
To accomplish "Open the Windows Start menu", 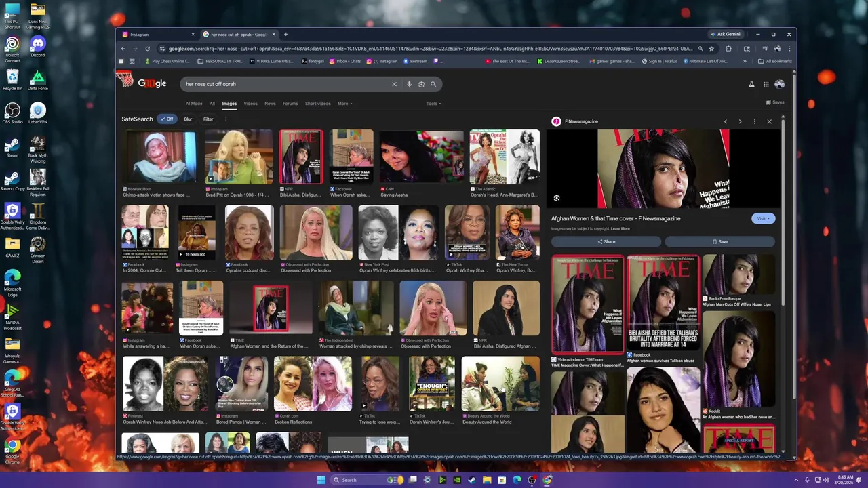I will pos(321,480).
